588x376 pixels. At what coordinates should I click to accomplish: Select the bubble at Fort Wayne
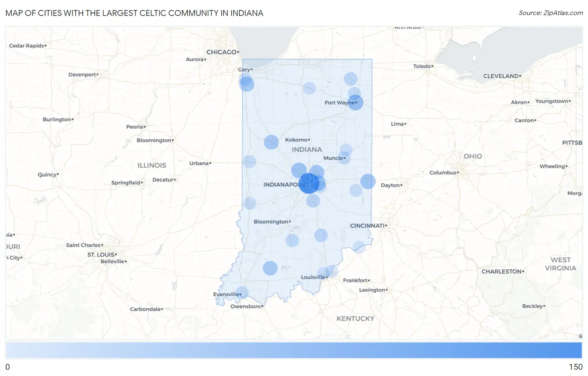[x=355, y=102]
